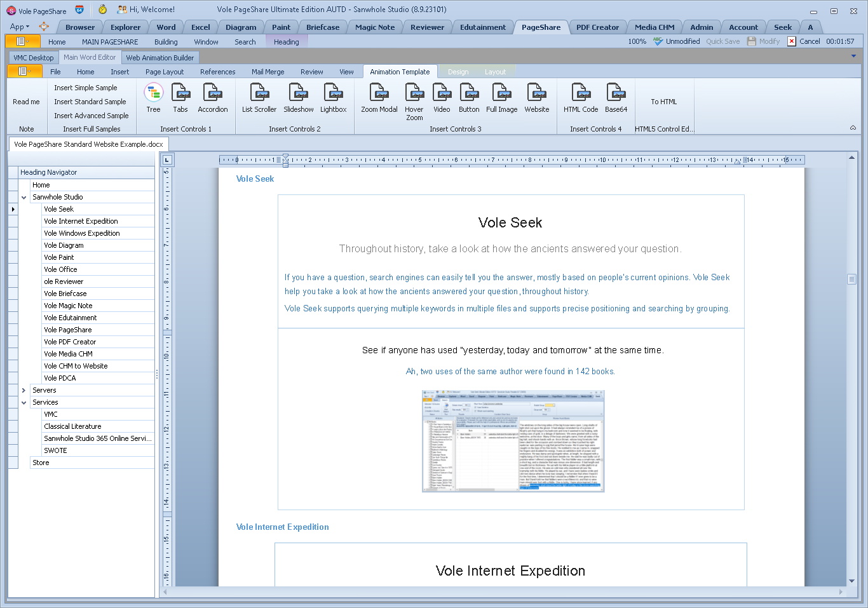Open the Building menu
The image size is (868, 608).
166,42
